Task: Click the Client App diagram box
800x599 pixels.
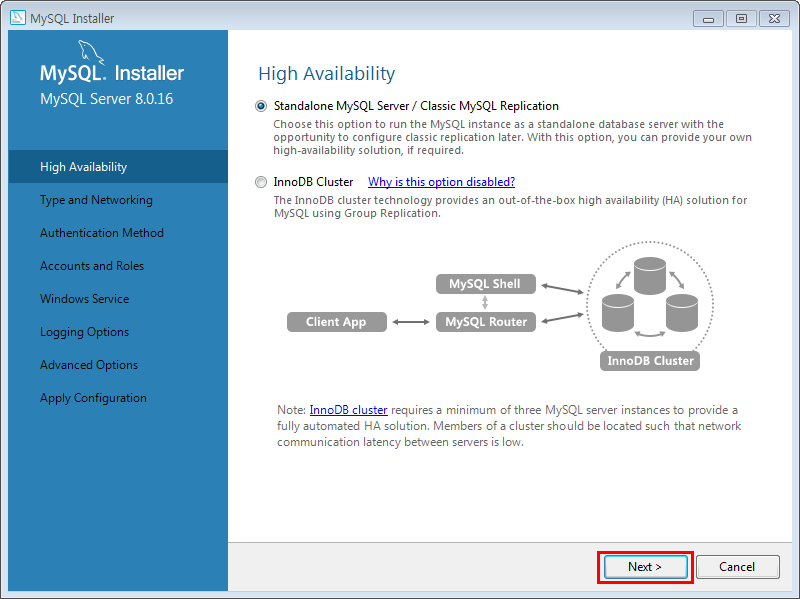Action: point(337,322)
